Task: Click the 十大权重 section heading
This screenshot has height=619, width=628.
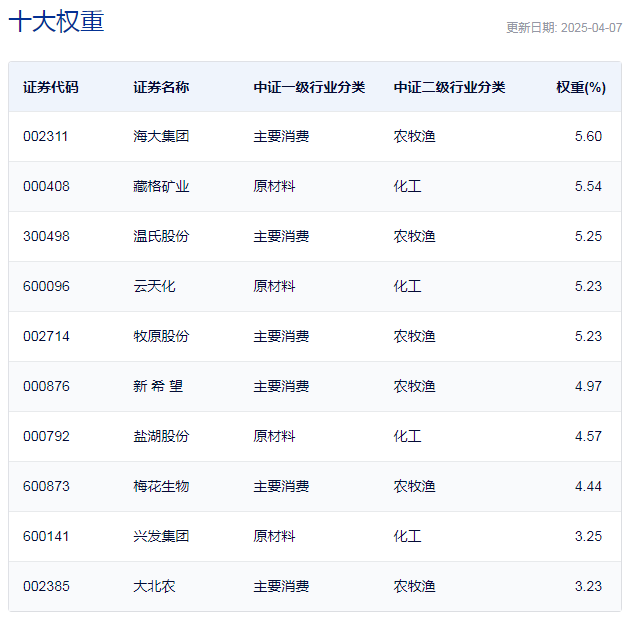Action: coord(56,22)
